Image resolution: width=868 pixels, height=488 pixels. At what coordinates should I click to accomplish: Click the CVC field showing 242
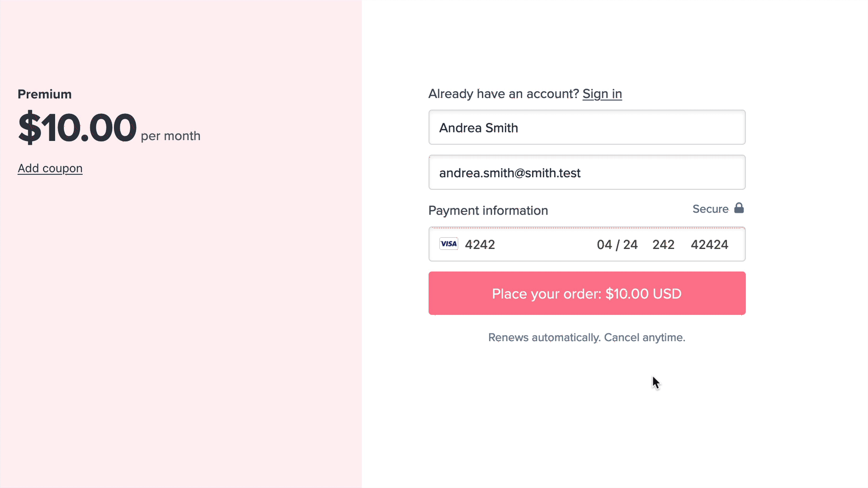663,244
